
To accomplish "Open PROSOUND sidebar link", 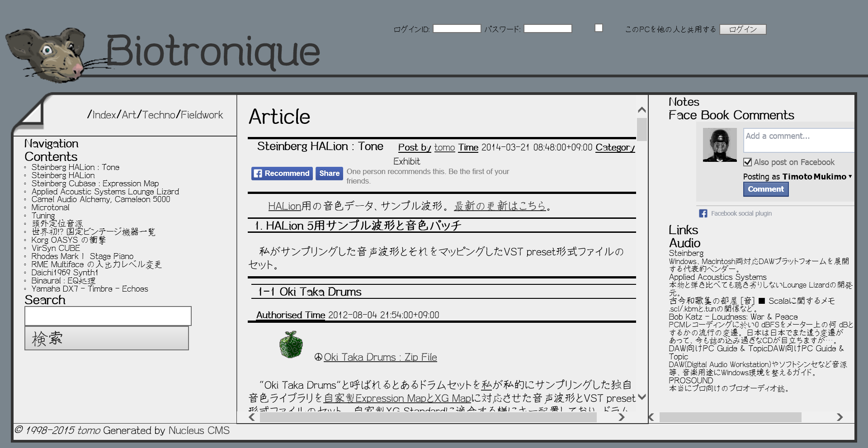I will [x=691, y=381].
